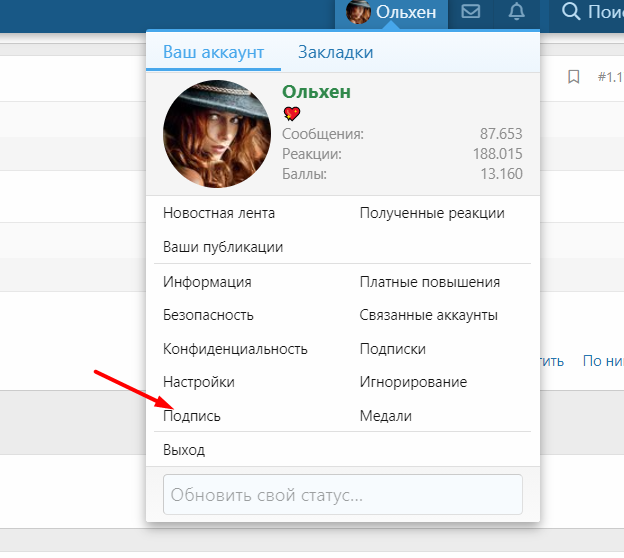Log out using Выход link
The height and width of the screenshot is (558, 624).
(184, 450)
